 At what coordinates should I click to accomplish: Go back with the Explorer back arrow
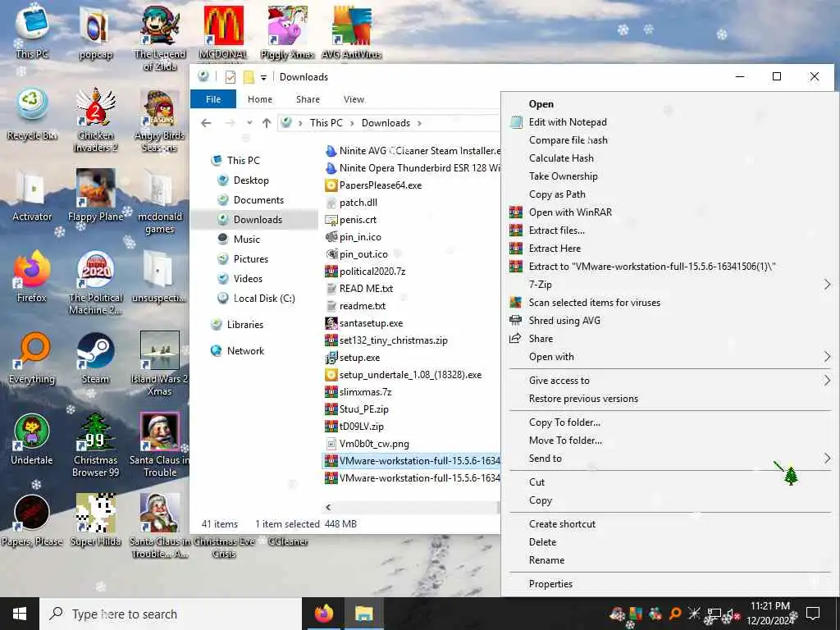(x=206, y=123)
